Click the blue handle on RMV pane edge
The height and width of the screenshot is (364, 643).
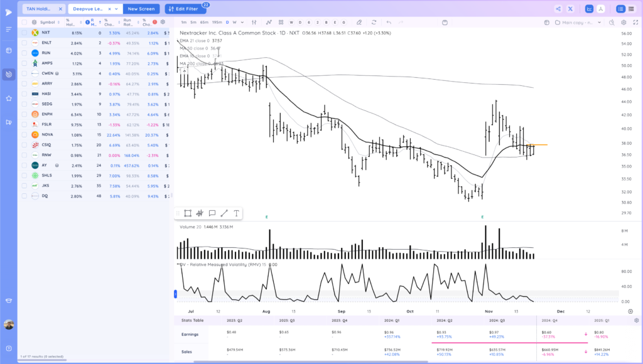176,294
